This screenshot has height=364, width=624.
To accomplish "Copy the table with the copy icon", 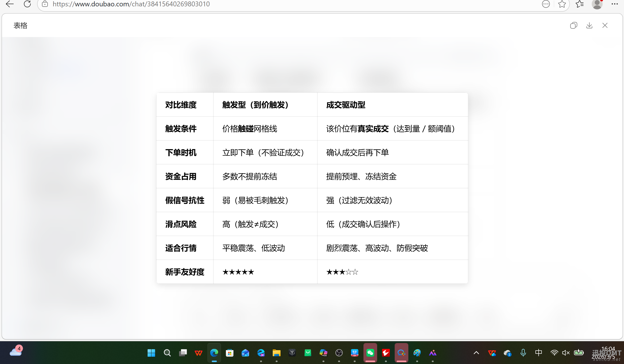I will point(574,26).
